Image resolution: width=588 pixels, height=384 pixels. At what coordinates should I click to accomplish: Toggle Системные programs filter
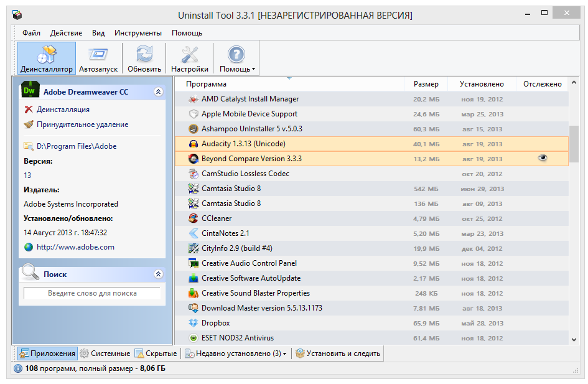(x=105, y=354)
